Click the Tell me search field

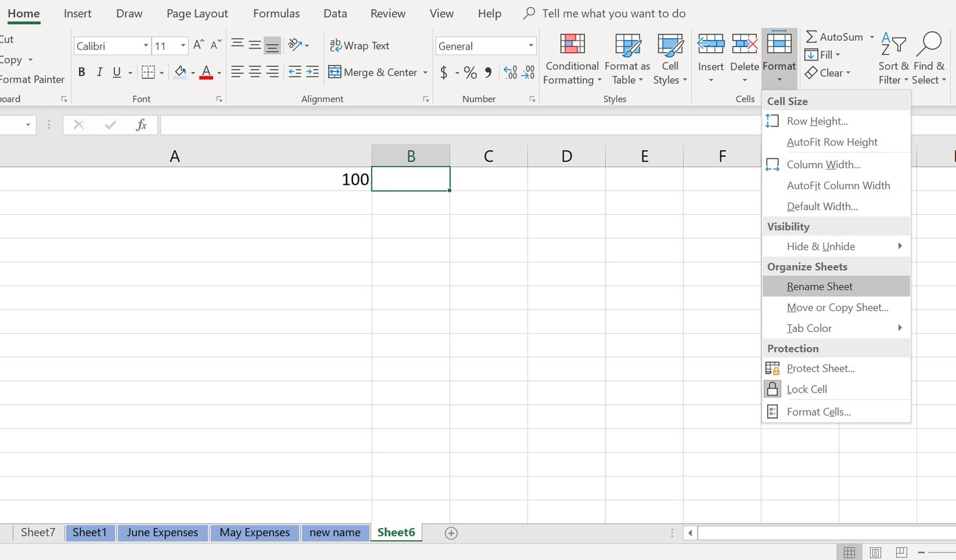pos(613,13)
